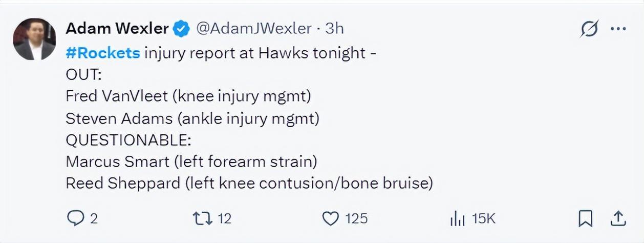Open the @AdamJWexler handle link
The width and height of the screenshot is (644, 243).
[x=254, y=29]
